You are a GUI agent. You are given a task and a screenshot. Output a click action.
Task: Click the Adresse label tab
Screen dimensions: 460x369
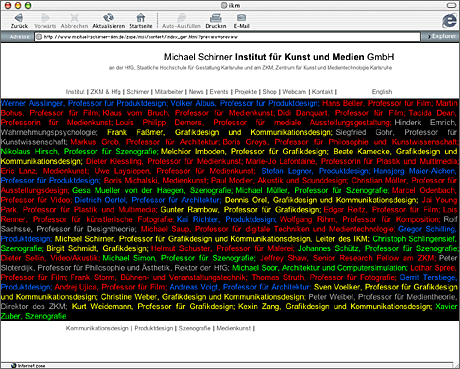[19, 37]
